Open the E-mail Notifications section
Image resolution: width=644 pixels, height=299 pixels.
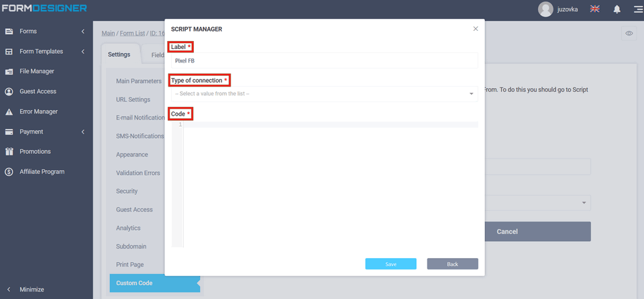(x=140, y=118)
